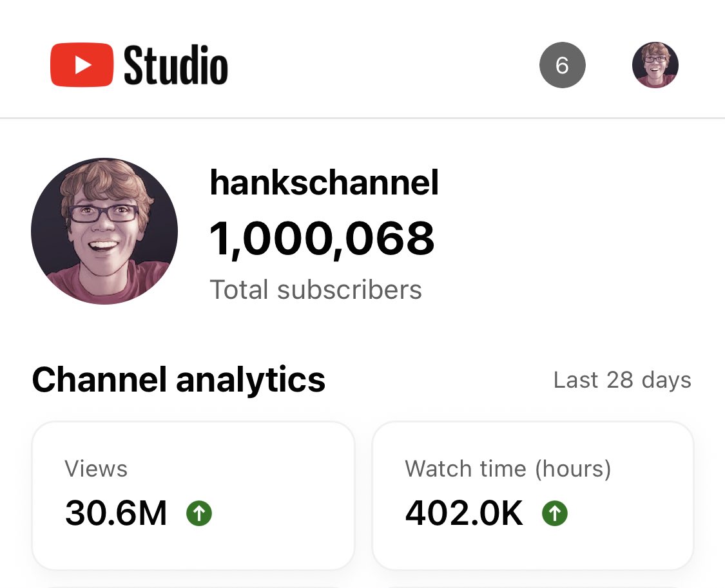Open the account profile avatar
The height and width of the screenshot is (588, 725).
coord(655,64)
